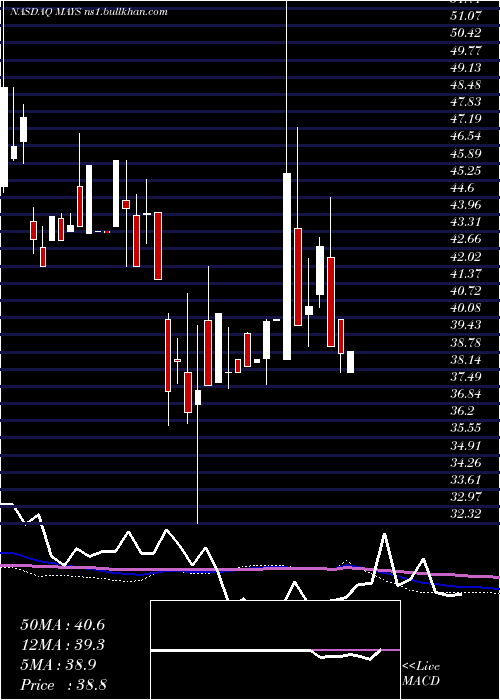Click the 42.66 price axis label
Viewport: 500px width, 700px height.
click(x=467, y=240)
